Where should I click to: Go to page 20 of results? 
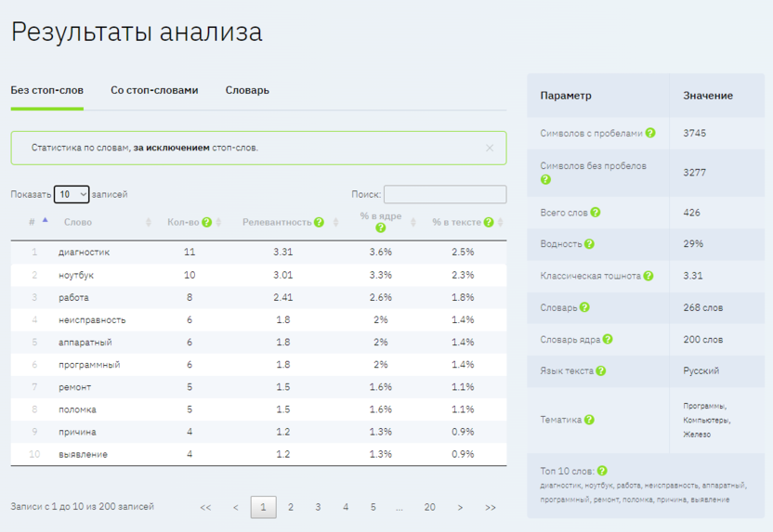point(429,508)
